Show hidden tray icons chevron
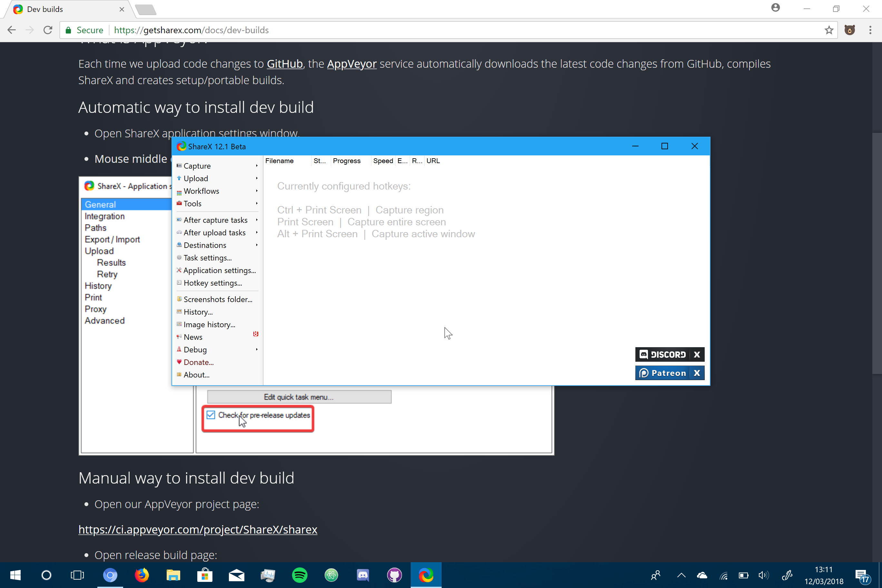 pyautogui.click(x=681, y=575)
